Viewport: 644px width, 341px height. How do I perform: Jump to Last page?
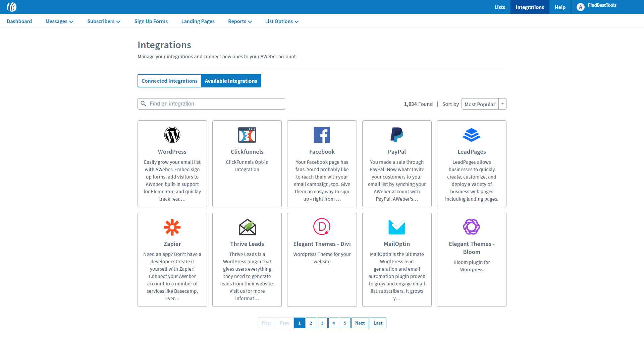[378, 323]
